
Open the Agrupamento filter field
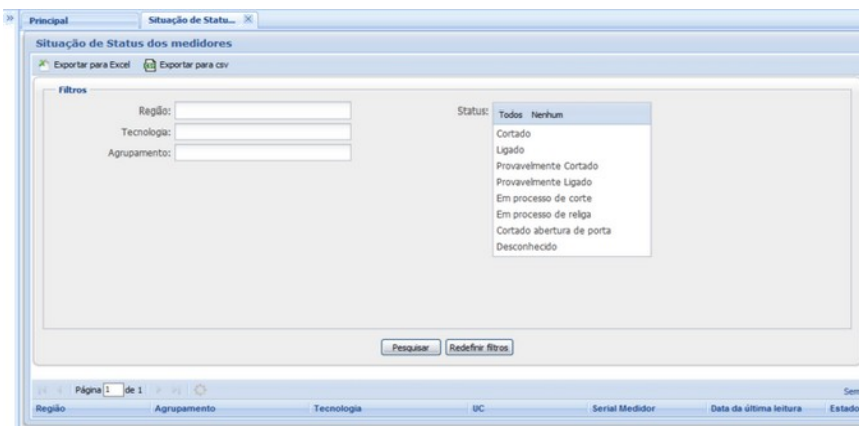coord(263,153)
